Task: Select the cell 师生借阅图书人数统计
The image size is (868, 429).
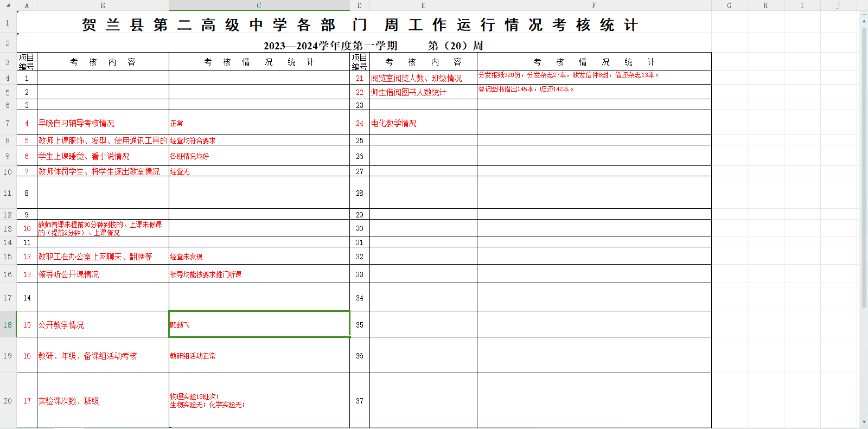Action: coord(423,92)
